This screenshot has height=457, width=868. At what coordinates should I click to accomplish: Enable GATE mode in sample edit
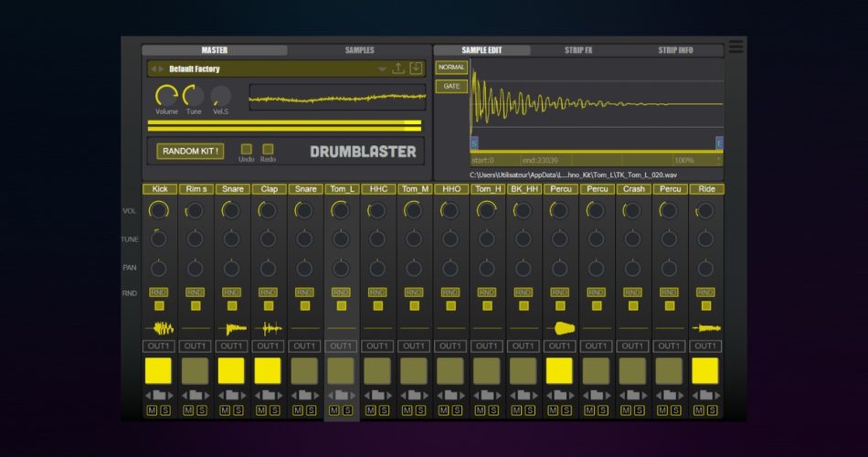[451, 86]
